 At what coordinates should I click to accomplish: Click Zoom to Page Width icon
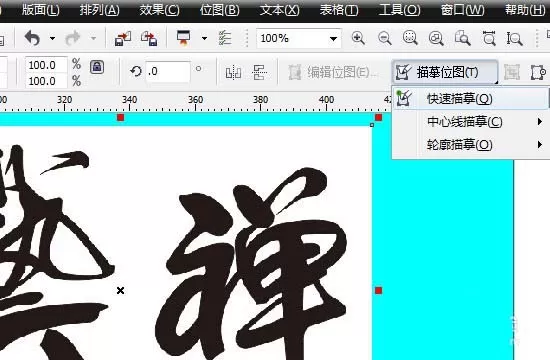click(489, 38)
